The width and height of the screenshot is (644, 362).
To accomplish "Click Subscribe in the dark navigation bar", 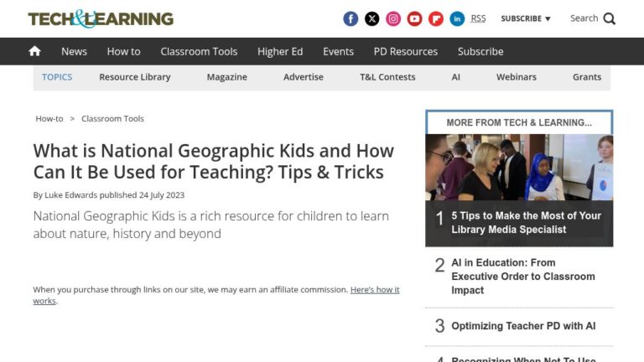I will point(480,51).
